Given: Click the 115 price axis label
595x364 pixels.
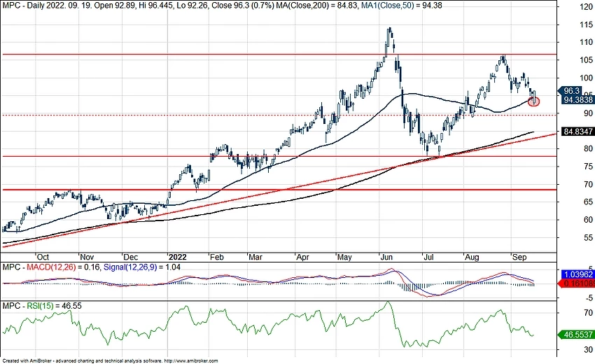Looking at the screenshot, I should pos(586,24).
